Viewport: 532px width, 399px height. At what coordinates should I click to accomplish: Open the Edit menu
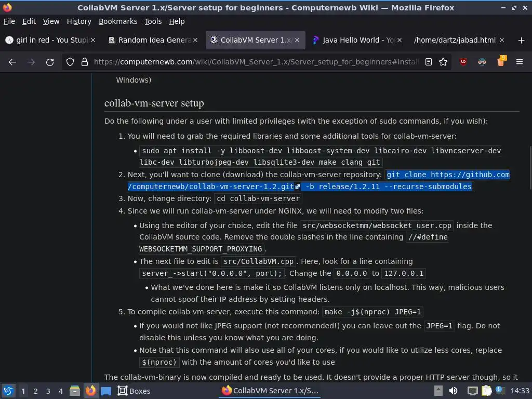click(x=29, y=21)
